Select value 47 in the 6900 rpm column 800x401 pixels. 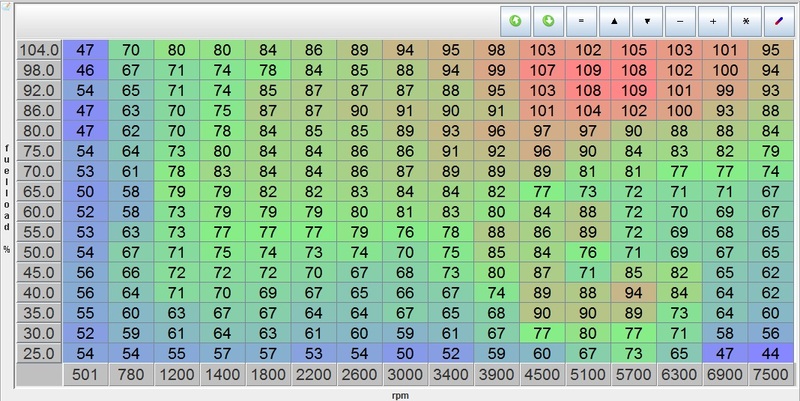coord(724,354)
